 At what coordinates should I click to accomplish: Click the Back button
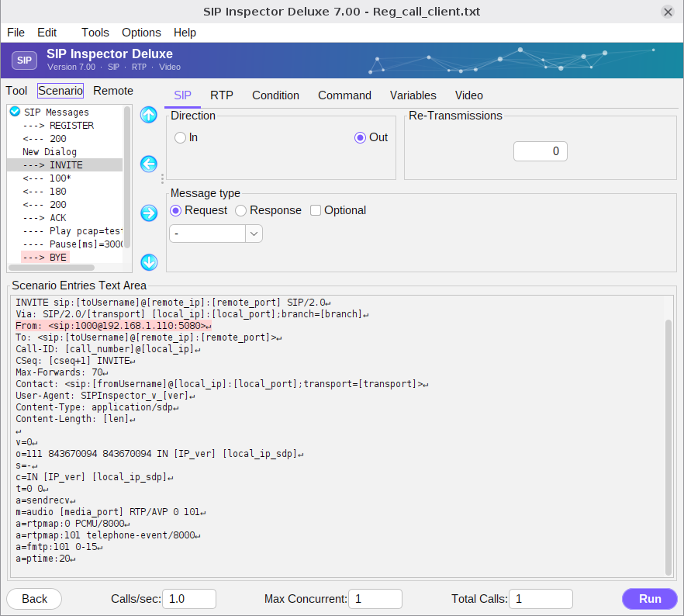(34, 599)
